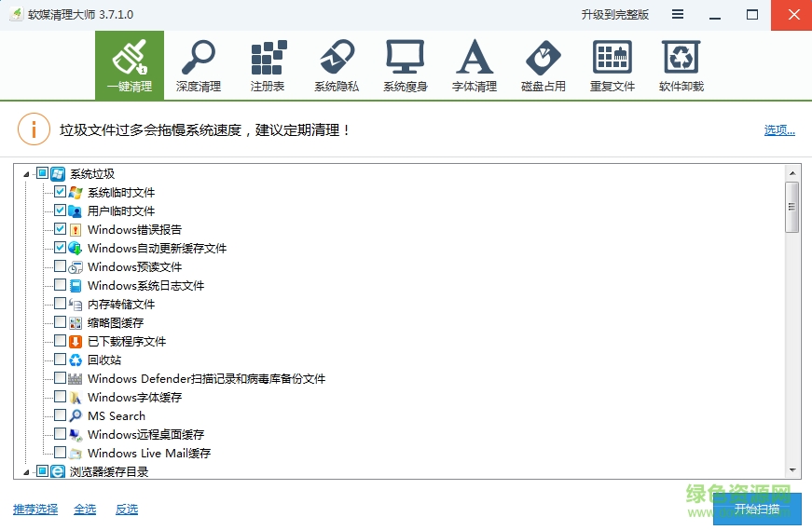This screenshot has width=812, height=530.
Task: Click the Windows预读文件 icon
Action: coord(76,267)
